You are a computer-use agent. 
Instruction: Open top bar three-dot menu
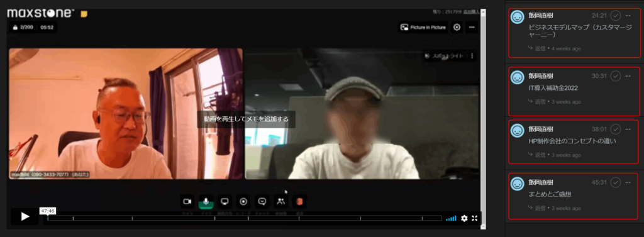472,28
